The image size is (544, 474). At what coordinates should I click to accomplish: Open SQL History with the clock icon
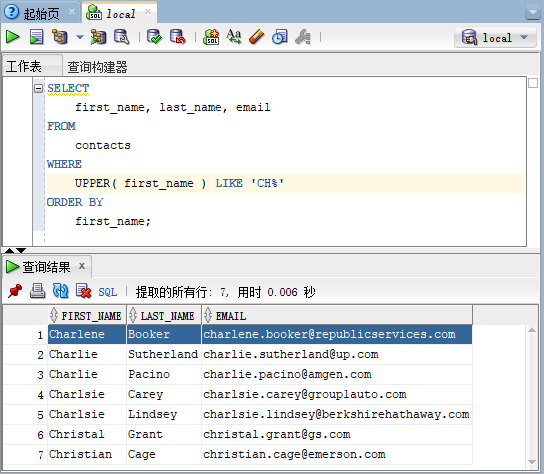[280, 37]
